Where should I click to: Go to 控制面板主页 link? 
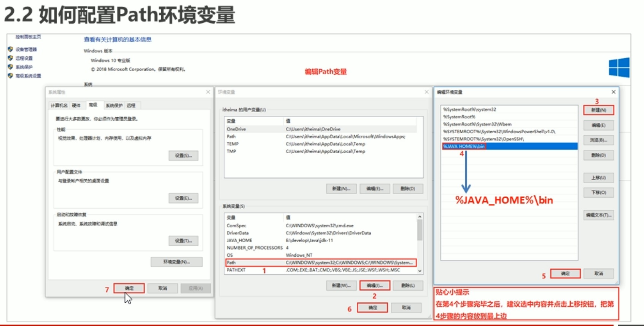pyautogui.click(x=28, y=37)
